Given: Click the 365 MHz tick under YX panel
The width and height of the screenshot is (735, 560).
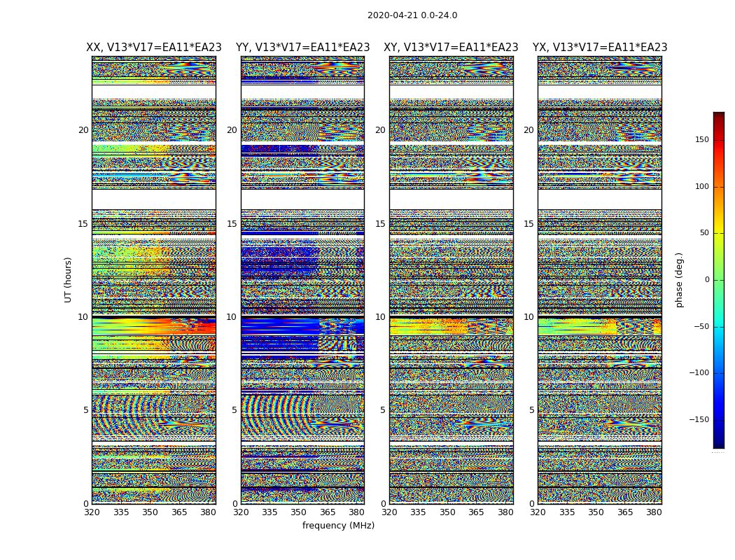Looking at the screenshot, I should point(625,512).
